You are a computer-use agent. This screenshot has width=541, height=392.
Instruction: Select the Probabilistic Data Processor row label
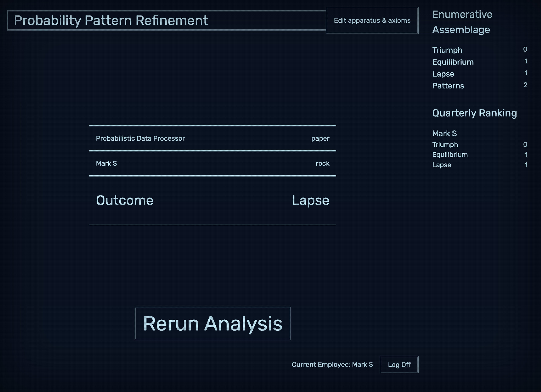coord(140,139)
